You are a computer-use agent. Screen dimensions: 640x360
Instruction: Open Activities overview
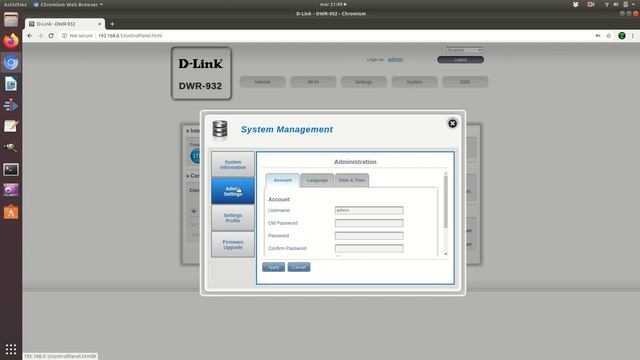(x=15, y=4)
